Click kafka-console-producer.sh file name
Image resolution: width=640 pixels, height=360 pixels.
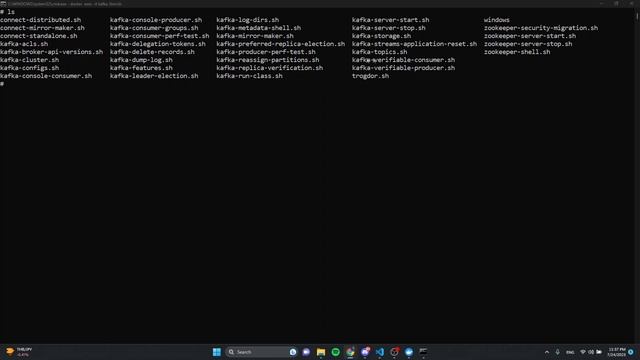[156, 20]
